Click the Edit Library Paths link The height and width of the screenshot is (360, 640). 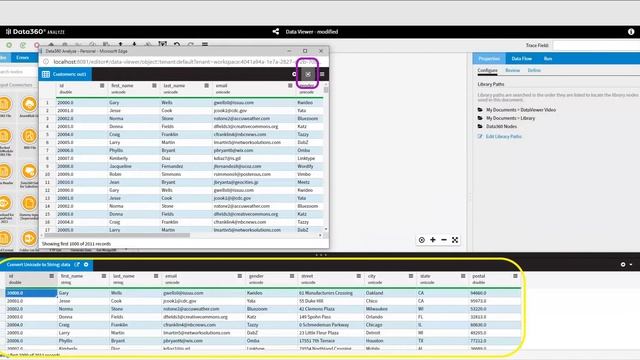503,136
